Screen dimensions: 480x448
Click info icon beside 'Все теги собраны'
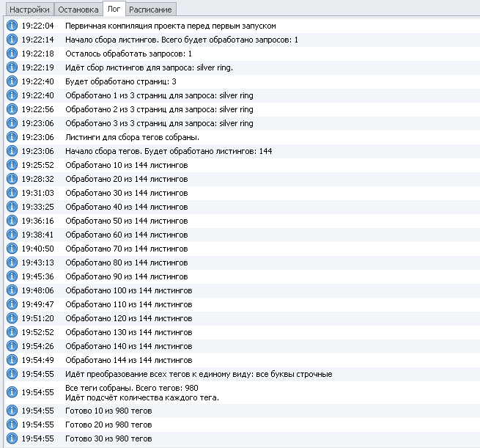[x=12, y=392]
